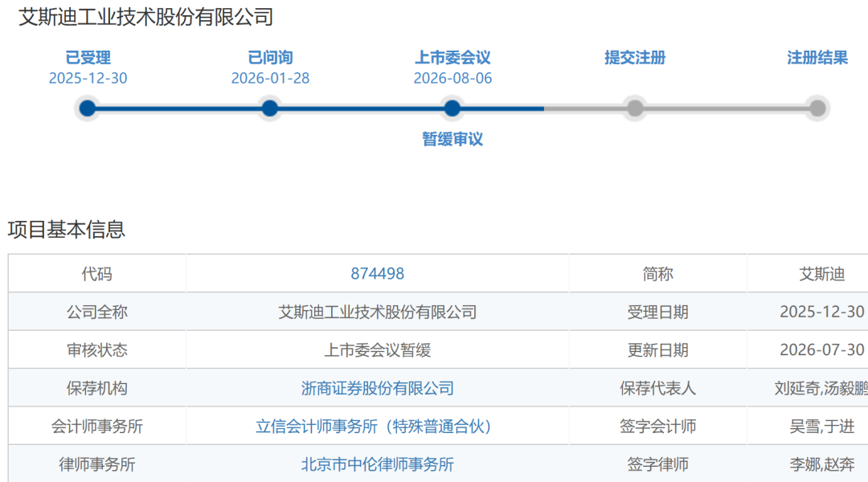868x482 pixels.
Task: Select the timeline dot under 已受理
Action: [88, 108]
